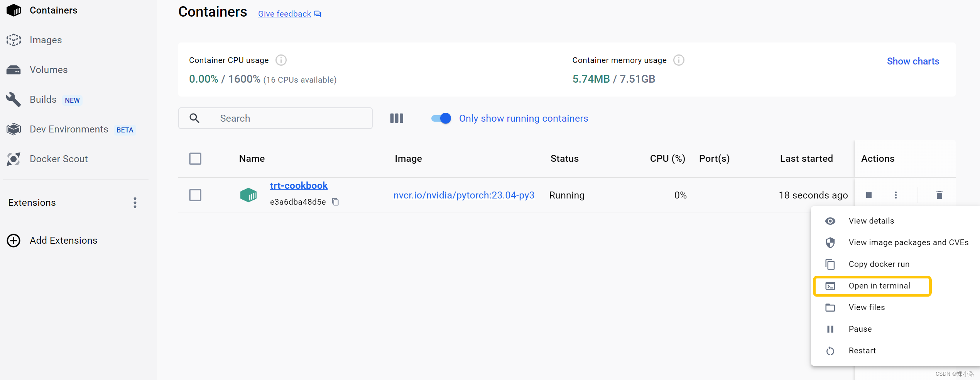Click the Container memory usage info icon
Viewport: 980px width, 380px height.
(679, 60)
